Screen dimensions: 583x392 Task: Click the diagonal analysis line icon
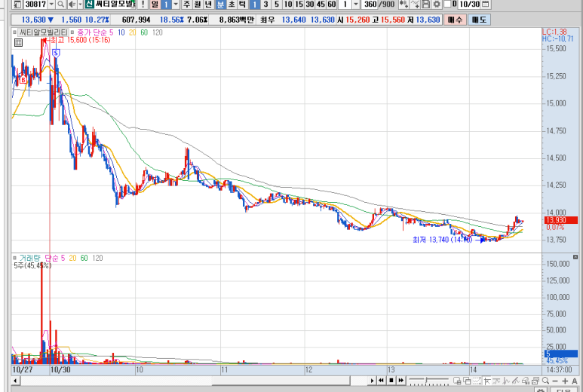(516, 381)
